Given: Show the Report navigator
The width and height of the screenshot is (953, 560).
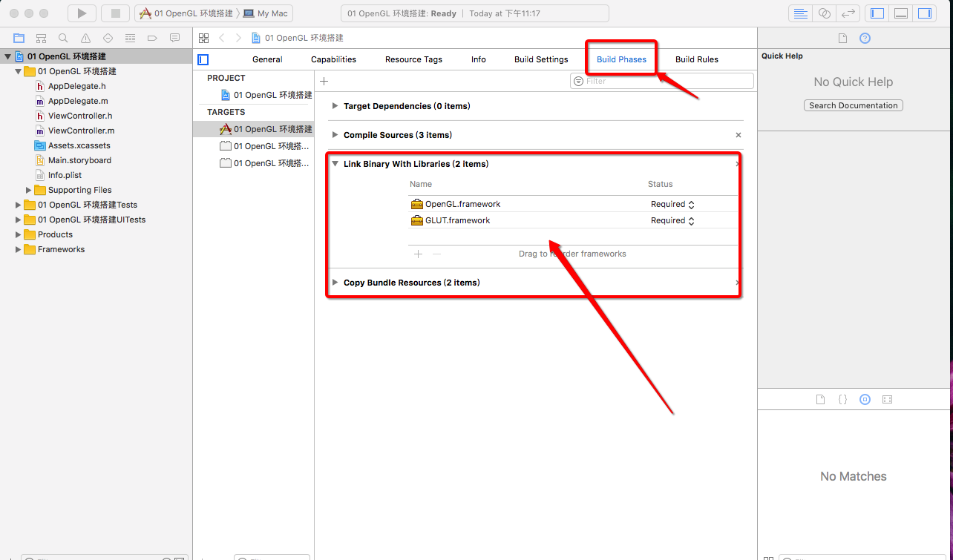Looking at the screenshot, I should [x=175, y=38].
